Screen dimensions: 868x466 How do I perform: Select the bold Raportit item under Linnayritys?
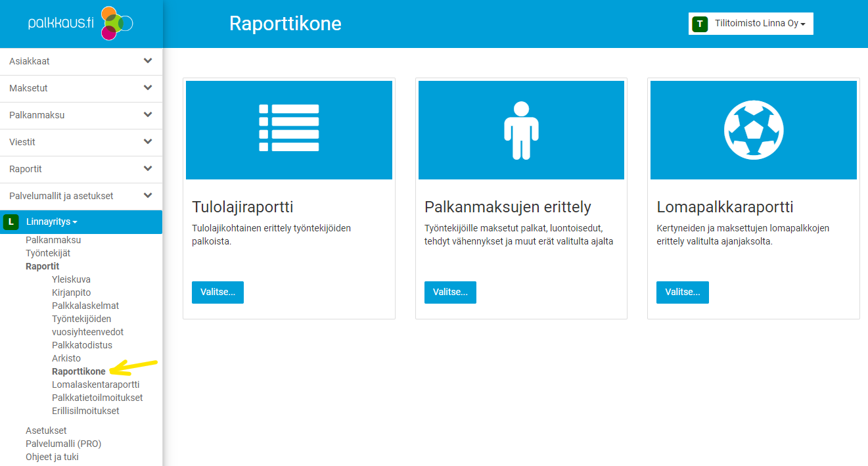[42, 266]
